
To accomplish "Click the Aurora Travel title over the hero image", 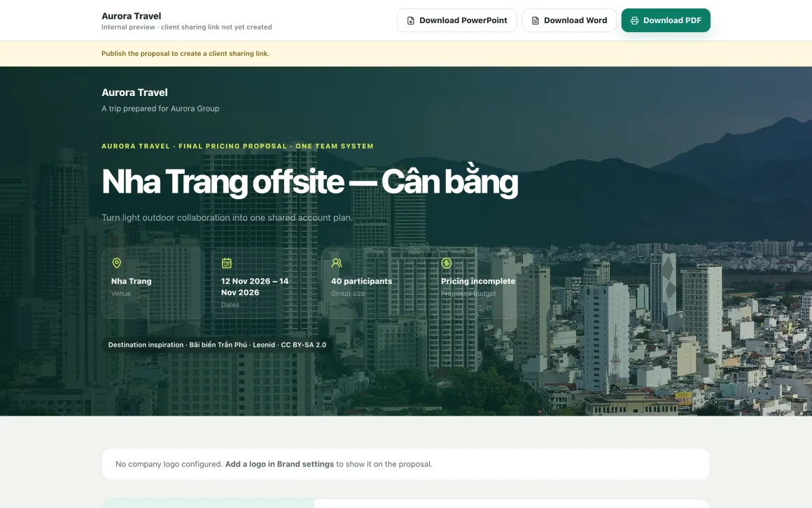I will (x=134, y=92).
